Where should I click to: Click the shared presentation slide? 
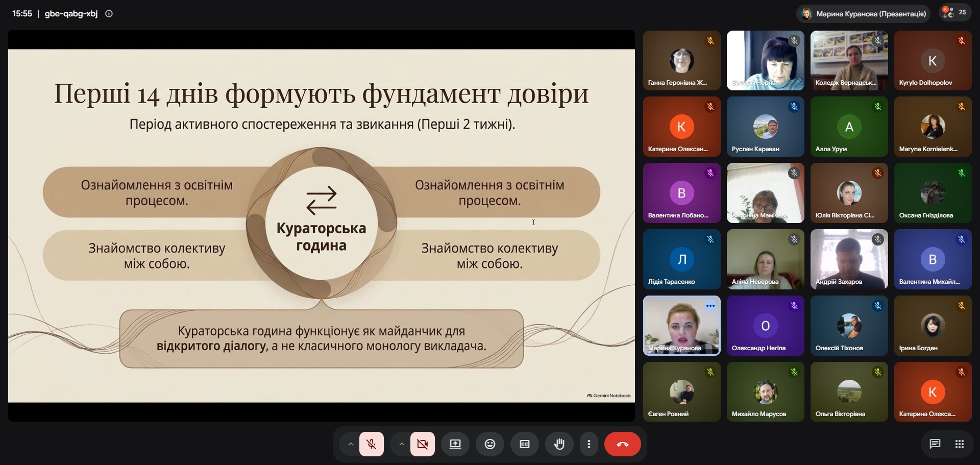[322, 226]
